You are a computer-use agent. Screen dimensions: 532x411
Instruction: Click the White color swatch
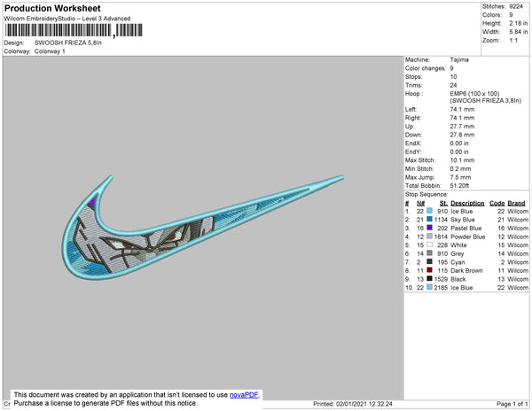click(x=429, y=244)
